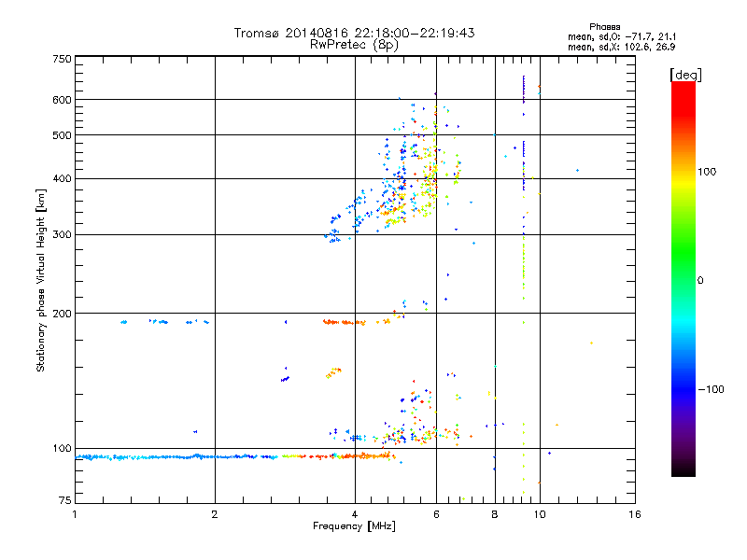The image size is (747, 560).
Task: Click the colorbar tick label "-100"
Action: (x=712, y=389)
